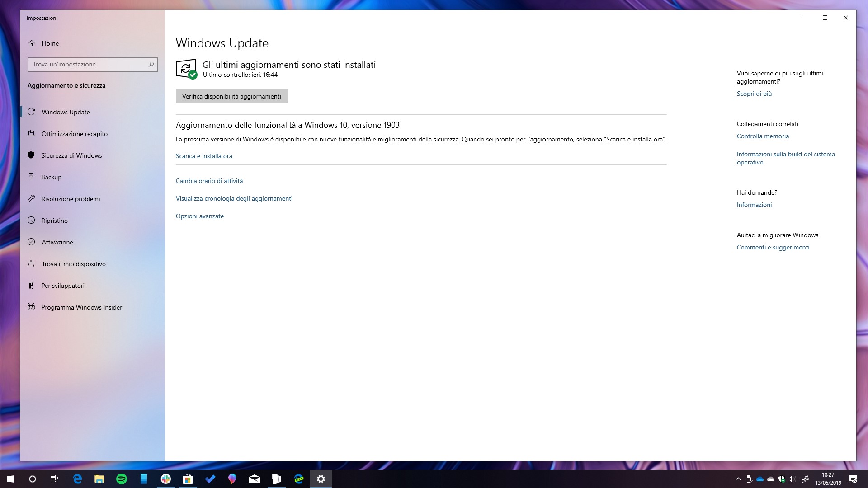
Task: Open Programma Windows Insider page
Action: tap(92, 307)
